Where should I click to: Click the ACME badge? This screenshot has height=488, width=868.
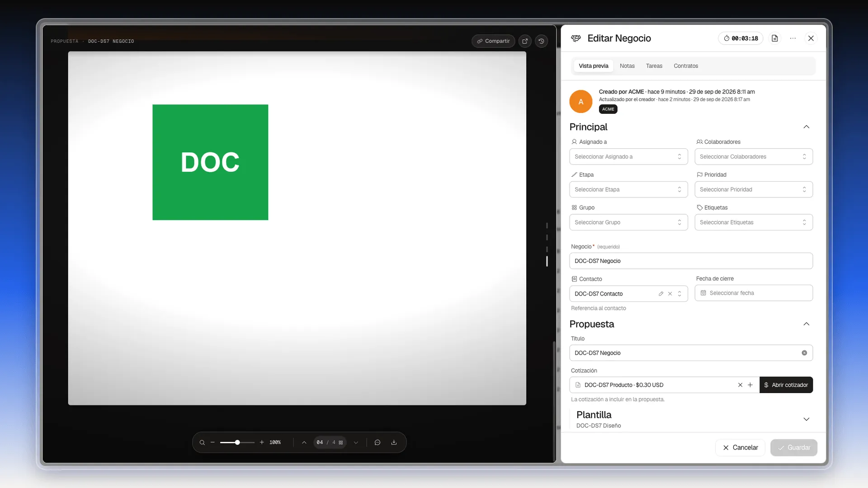pyautogui.click(x=608, y=109)
